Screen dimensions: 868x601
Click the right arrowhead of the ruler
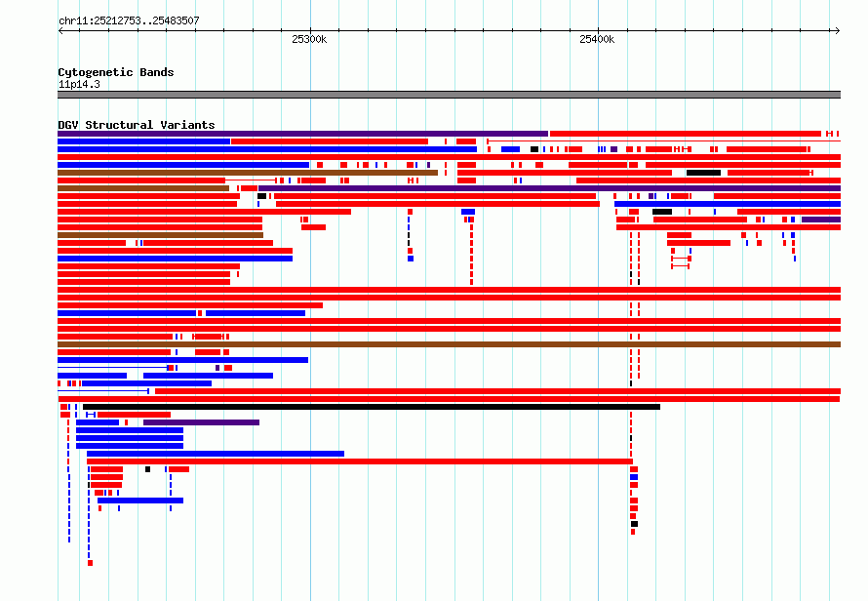point(838,30)
